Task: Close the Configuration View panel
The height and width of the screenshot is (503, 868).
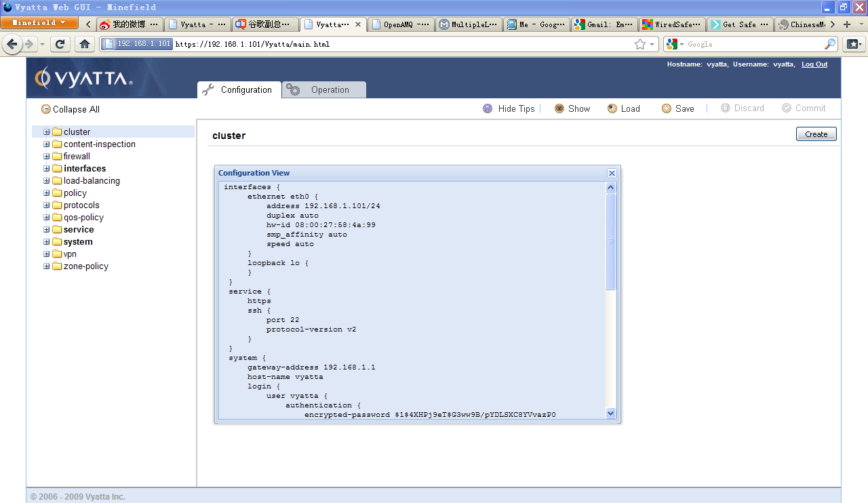Action: [x=612, y=173]
